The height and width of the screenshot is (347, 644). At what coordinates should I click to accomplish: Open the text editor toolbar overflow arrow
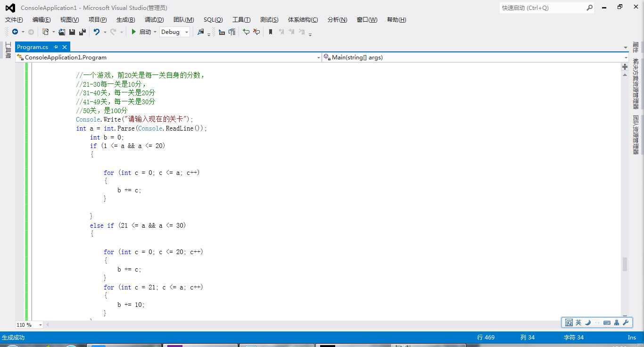(310, 33)
